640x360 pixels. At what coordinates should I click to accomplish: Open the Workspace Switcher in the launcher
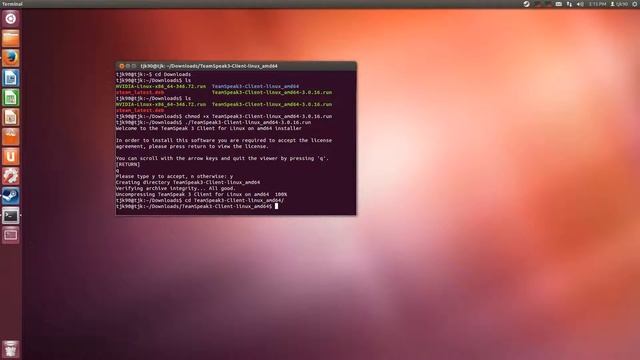(x=11, y=235)
